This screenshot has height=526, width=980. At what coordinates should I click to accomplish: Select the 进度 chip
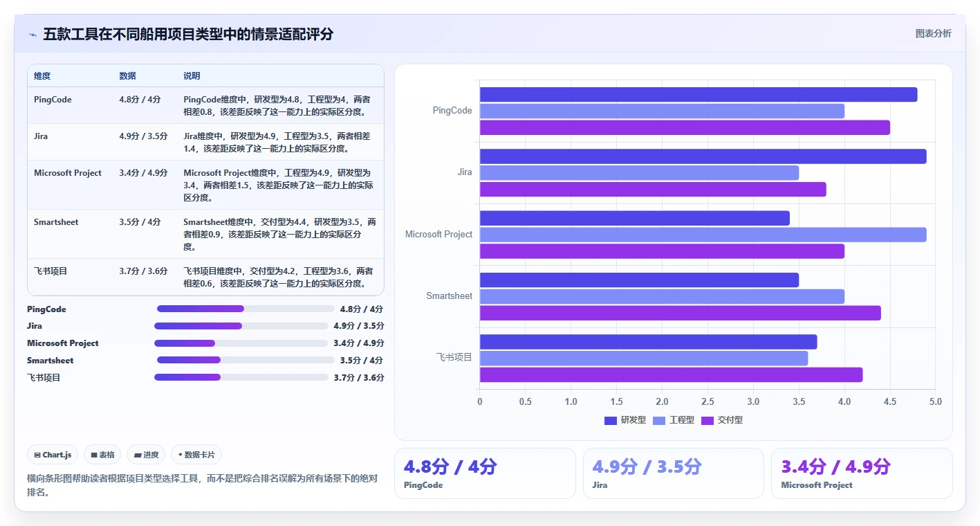click(x=146, y=455)
